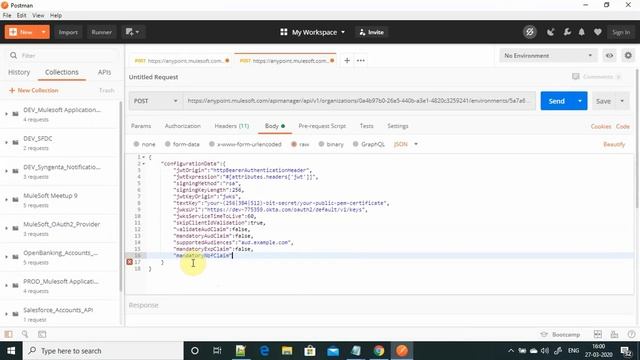Open the Send button dropdown arrow
This screenshot has height=360, width=640.
580,101
